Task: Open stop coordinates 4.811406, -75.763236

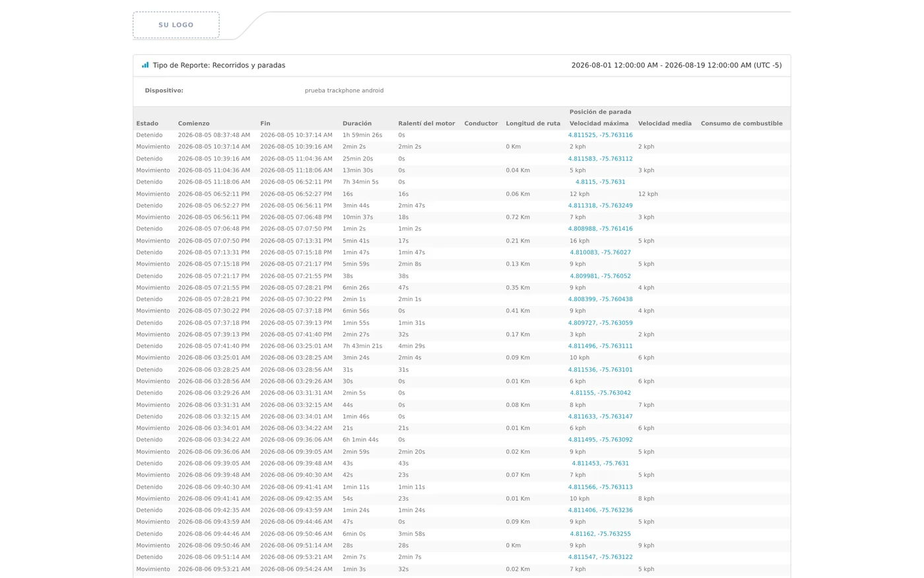Action: (600, 511)
